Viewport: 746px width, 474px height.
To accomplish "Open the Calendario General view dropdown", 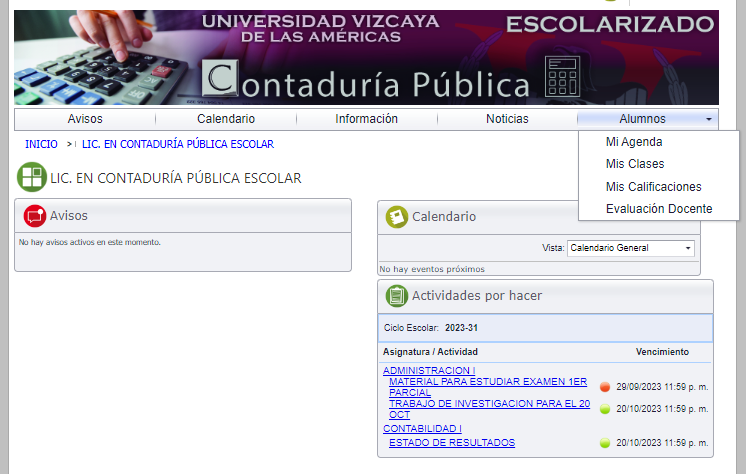I will tap(630, 248).
